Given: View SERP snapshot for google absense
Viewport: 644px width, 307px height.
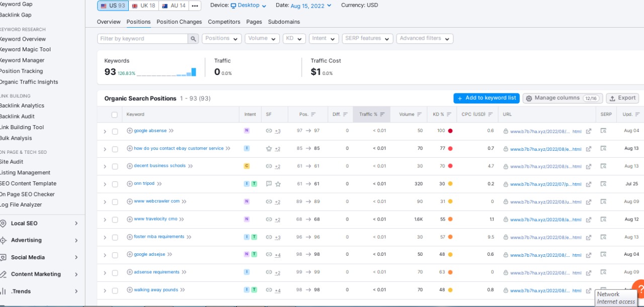Looking at the screenshot, I should 603,131.
